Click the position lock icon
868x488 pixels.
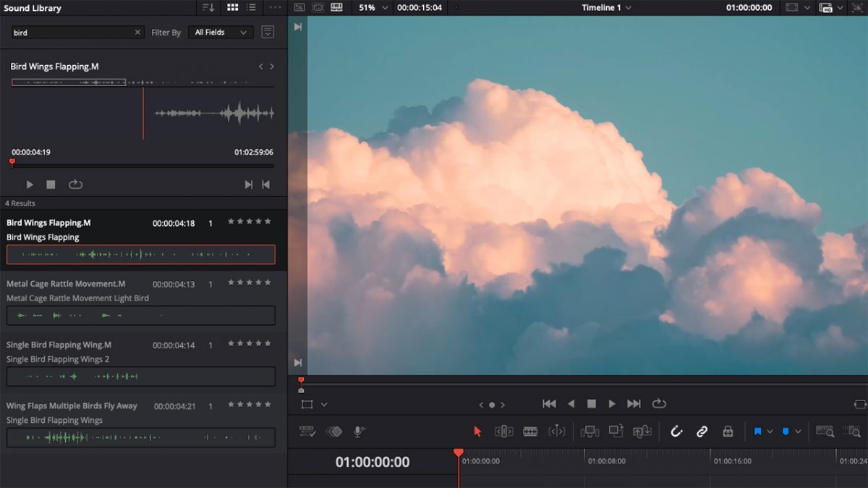click(728, 432)
